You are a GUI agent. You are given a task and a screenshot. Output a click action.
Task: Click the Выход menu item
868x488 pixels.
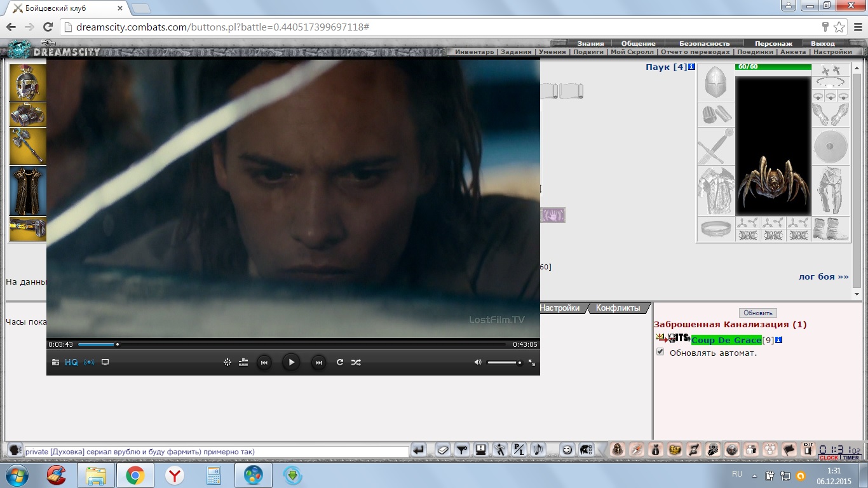[823, 43]
